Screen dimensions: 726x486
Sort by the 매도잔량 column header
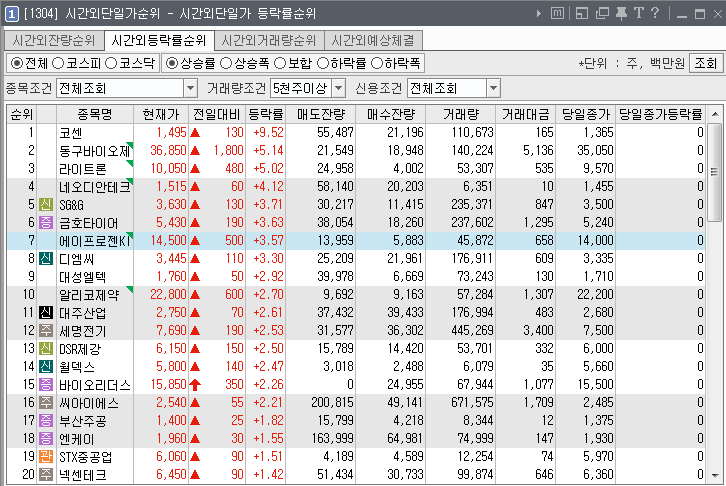(321, 114)
